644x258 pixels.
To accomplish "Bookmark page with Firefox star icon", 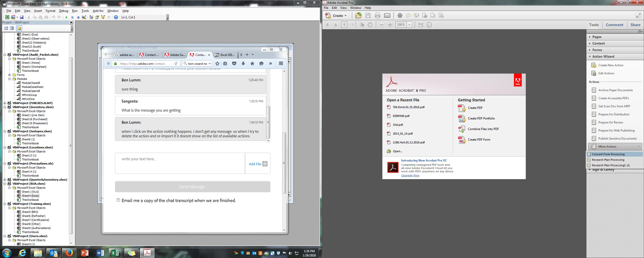I will point(217,63).
